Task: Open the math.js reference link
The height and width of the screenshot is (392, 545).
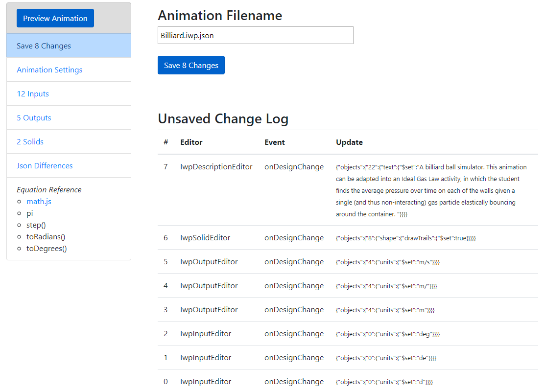Action: point(39,202)
